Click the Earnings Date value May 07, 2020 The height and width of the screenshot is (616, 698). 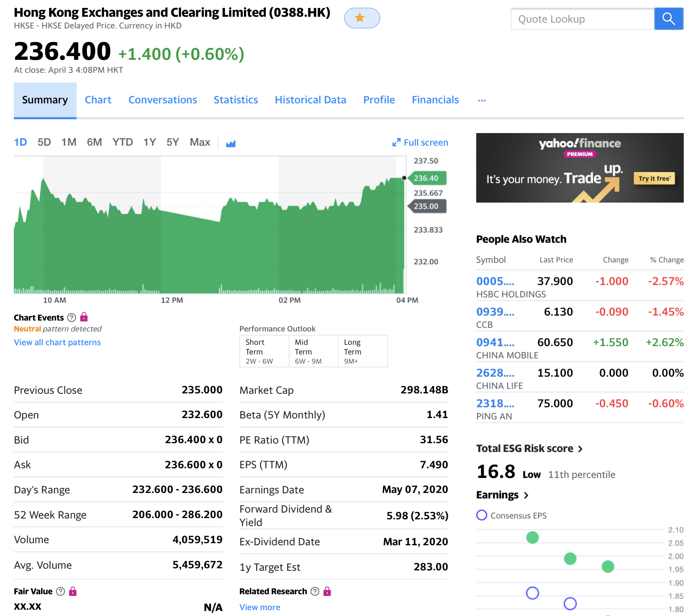coord(415,490)
